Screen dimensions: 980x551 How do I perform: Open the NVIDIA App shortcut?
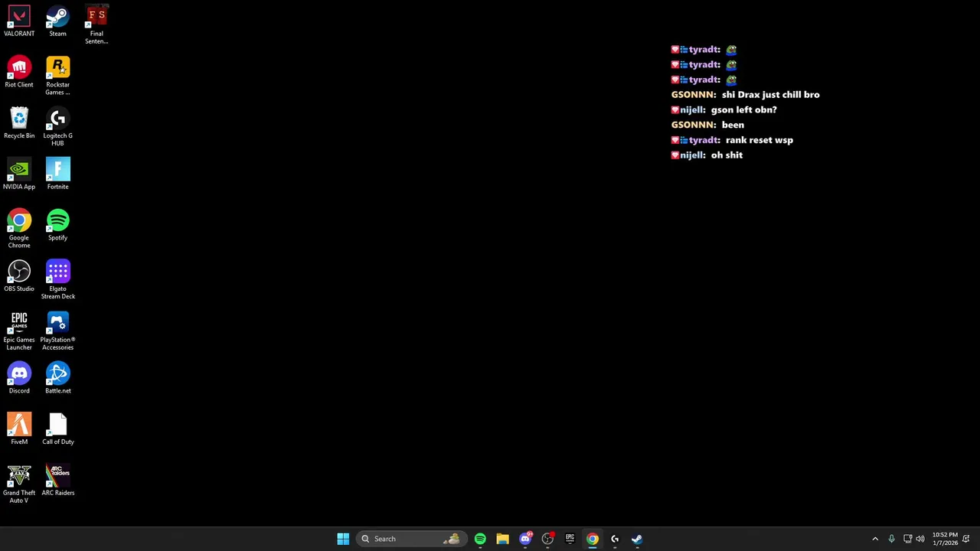click(19, 174)
